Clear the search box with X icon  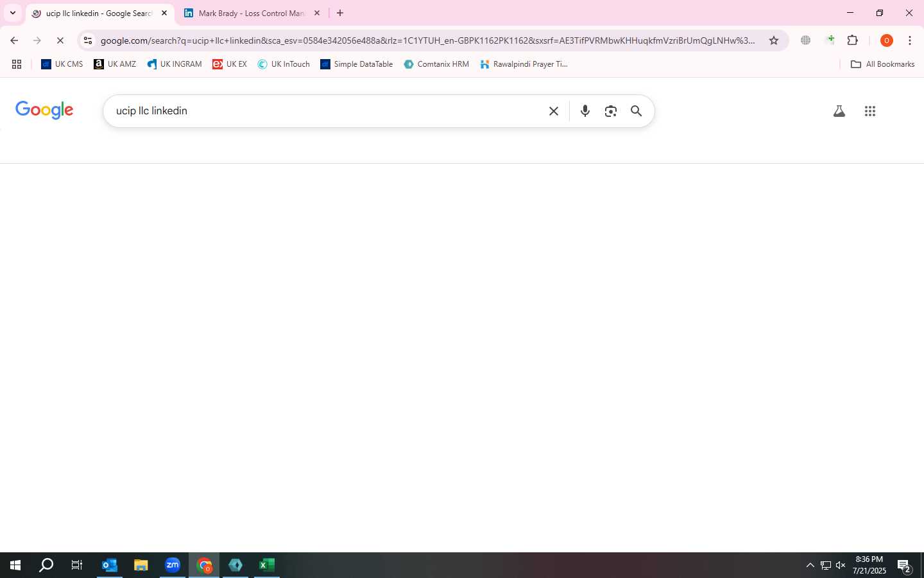coord(554,111)
